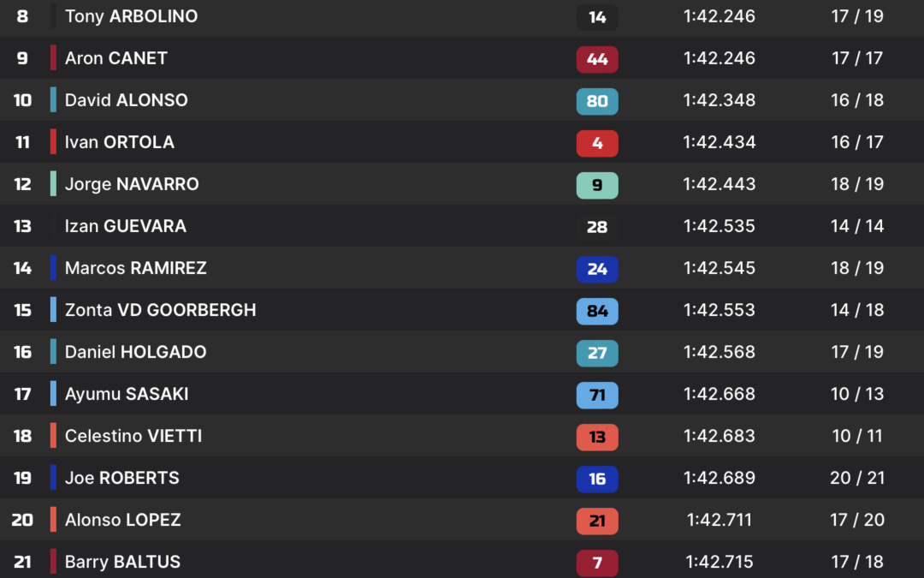The width and height of the screenshot is (924, 578).
Task: Open Zonta VD GOORBERGH rider entry
Action: tap(160, 310)
